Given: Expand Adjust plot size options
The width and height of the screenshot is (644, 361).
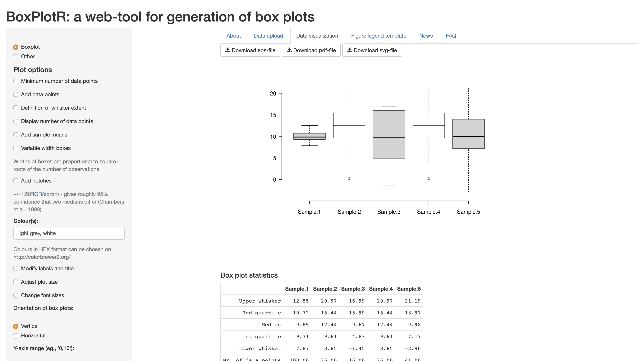Looking at the screenshot, I should coord(16,282).
